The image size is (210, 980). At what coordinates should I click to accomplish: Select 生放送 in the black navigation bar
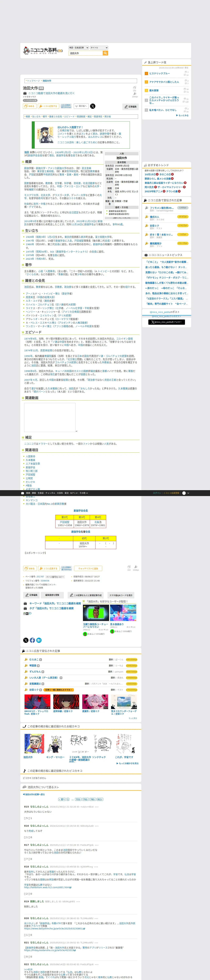pyautogui.click(x=40, y=493)
